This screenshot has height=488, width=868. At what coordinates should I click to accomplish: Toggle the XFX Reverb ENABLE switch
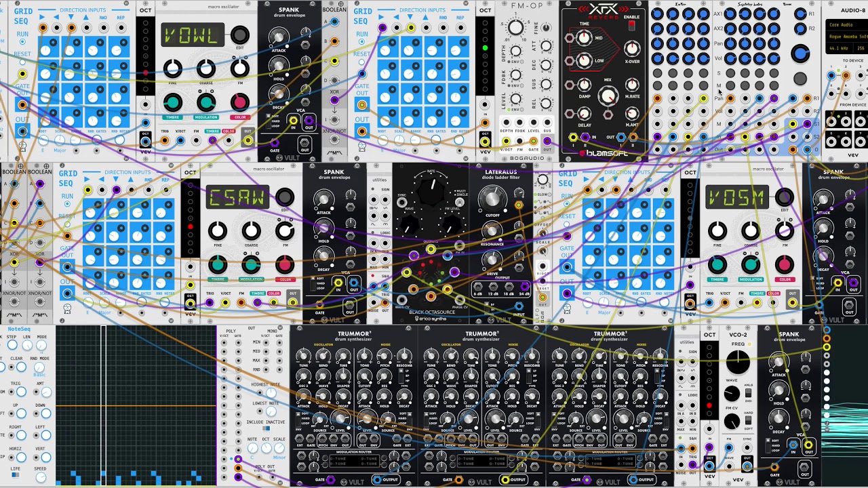click(632, 25)
